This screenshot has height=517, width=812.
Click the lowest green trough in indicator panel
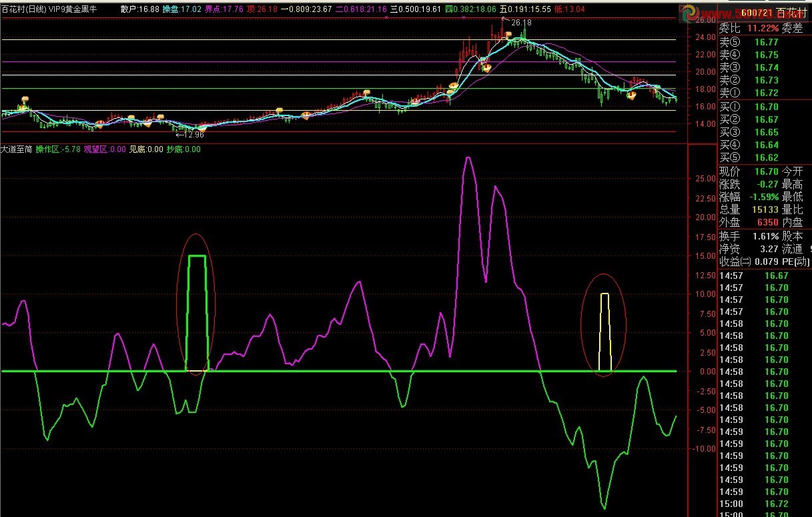click(604, 507)
